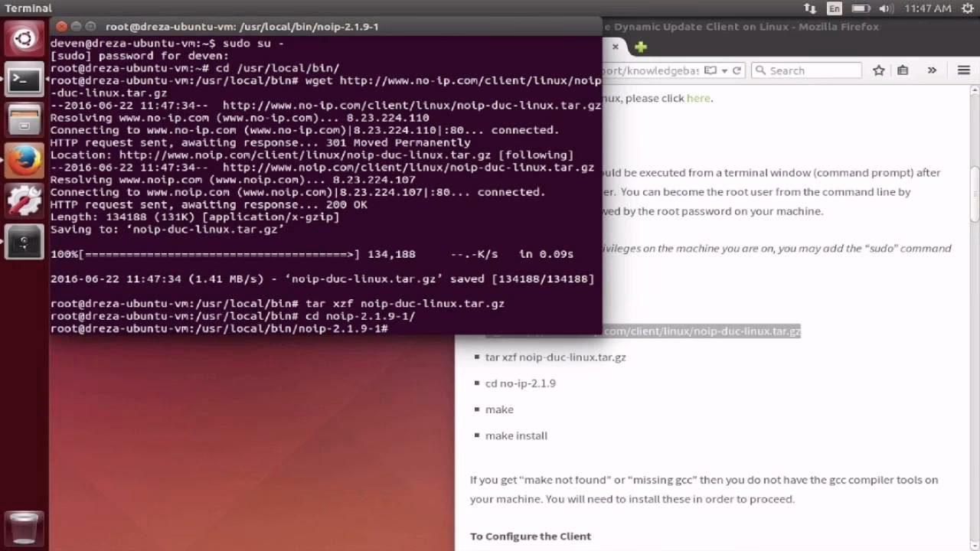
Task: Open Firefox bookmarks clipboard icon
Action: pos(903,70)
